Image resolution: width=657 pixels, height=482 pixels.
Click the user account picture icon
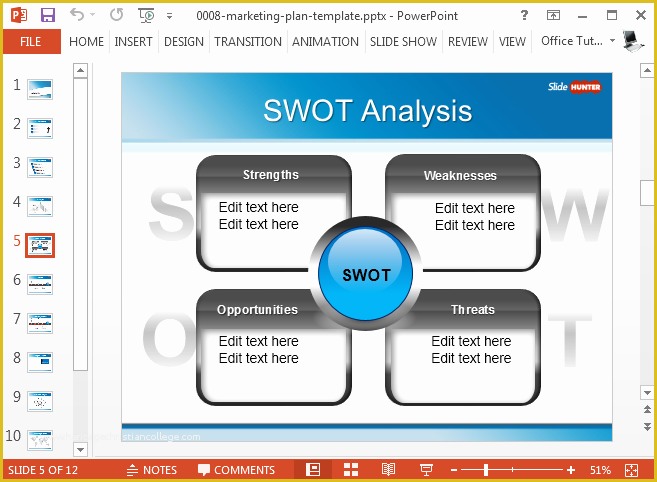click(x=633, y=41)
